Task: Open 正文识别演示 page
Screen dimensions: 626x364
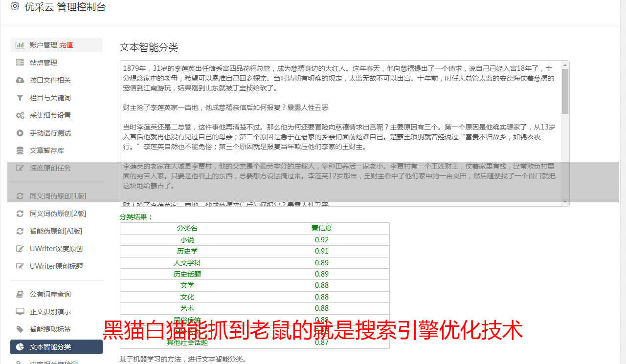Action: (56, 312)
